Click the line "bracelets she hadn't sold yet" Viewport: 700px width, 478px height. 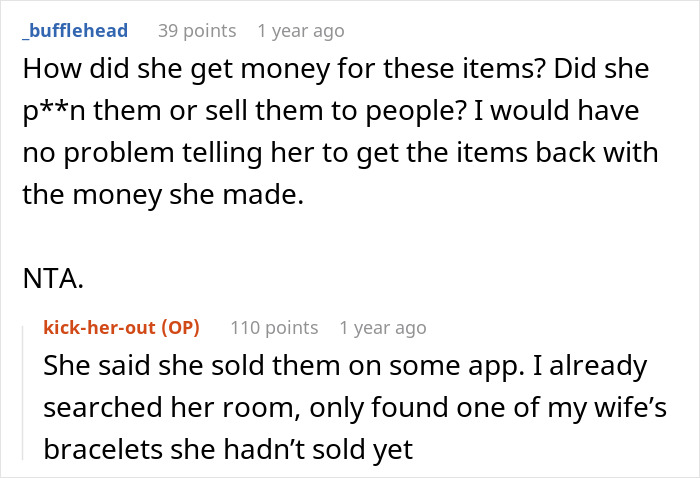[x=228, y=450]
